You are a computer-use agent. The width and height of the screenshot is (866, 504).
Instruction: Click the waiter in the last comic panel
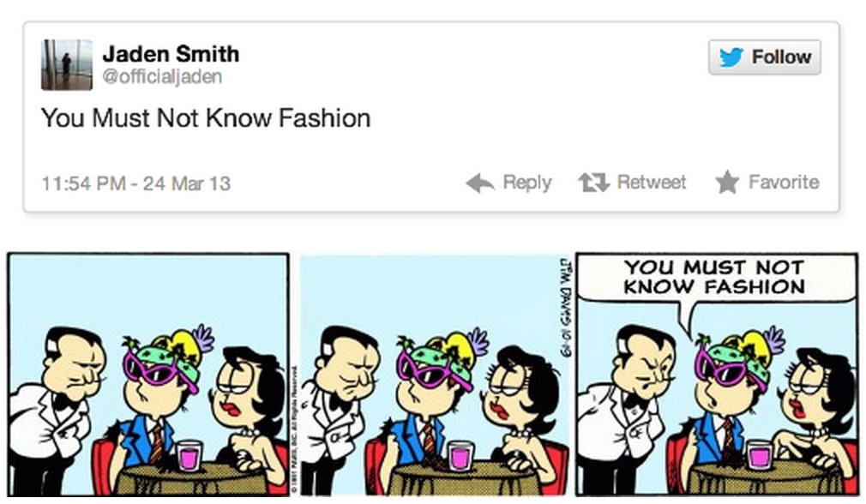pyautogui.click(x=629, y=409)
